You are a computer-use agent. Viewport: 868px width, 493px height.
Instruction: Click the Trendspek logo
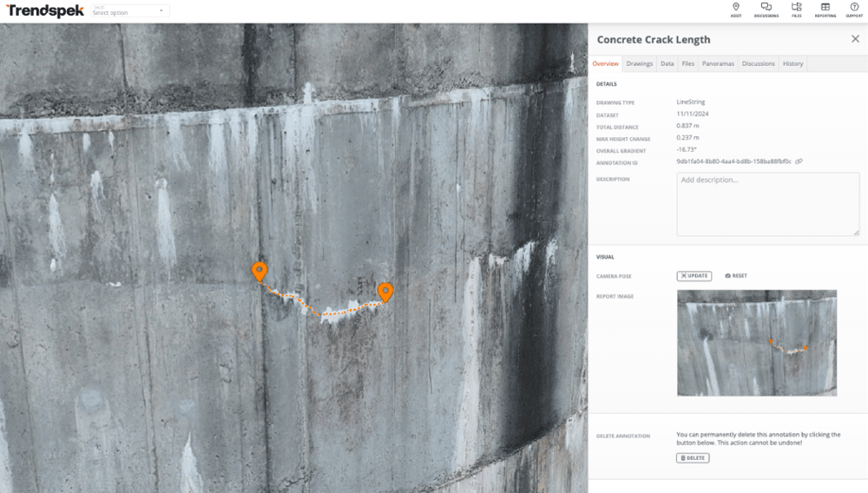tap(45, 10)
